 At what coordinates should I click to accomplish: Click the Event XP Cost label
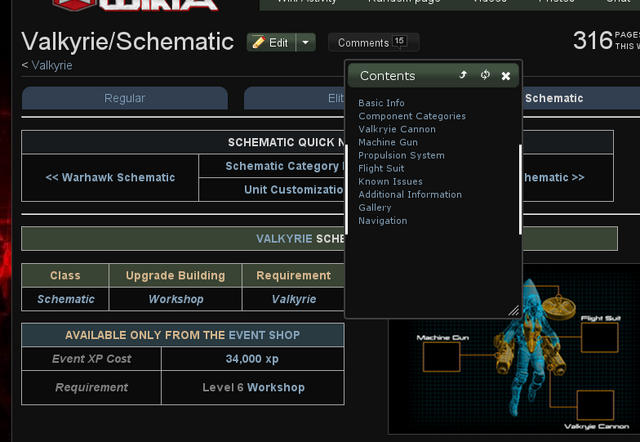[x=91, y=359]
